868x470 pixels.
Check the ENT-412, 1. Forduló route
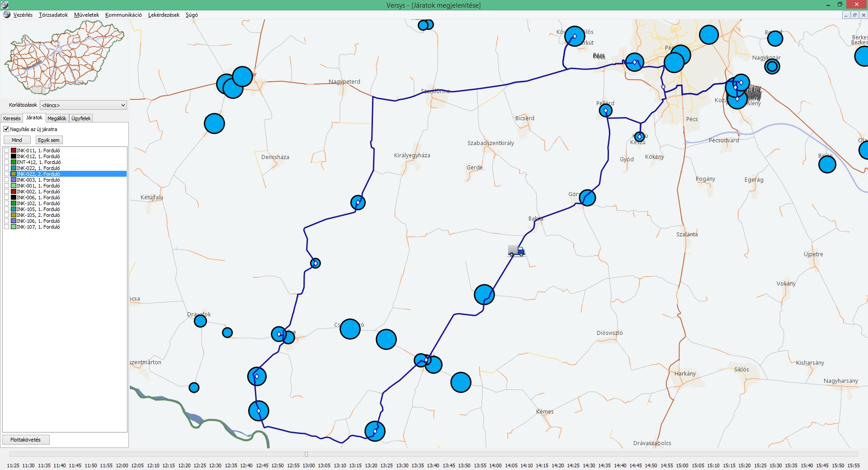tap(7, 162)
